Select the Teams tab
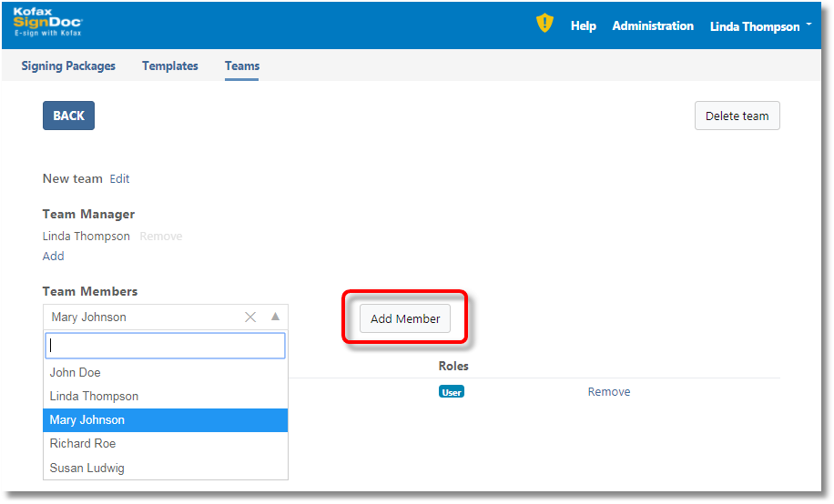This screenshot has width=834, height=504. pyautogui.click(x=242, y=66)
